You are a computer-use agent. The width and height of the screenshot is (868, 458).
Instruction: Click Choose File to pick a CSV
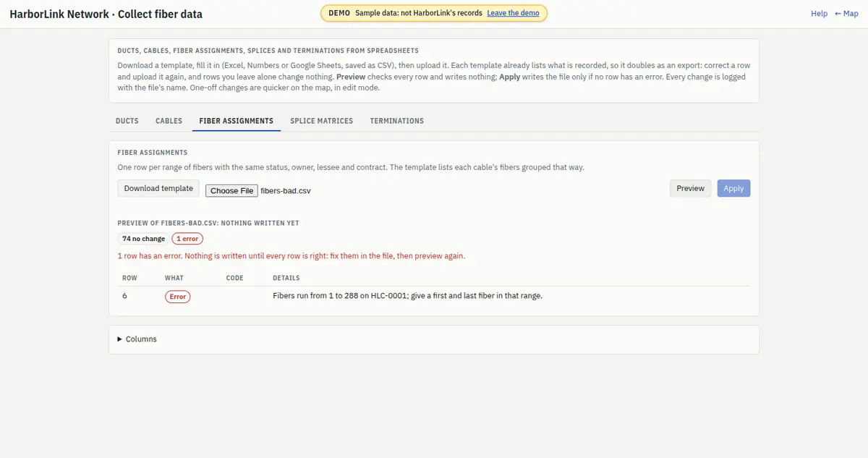[x=231, y=190]
